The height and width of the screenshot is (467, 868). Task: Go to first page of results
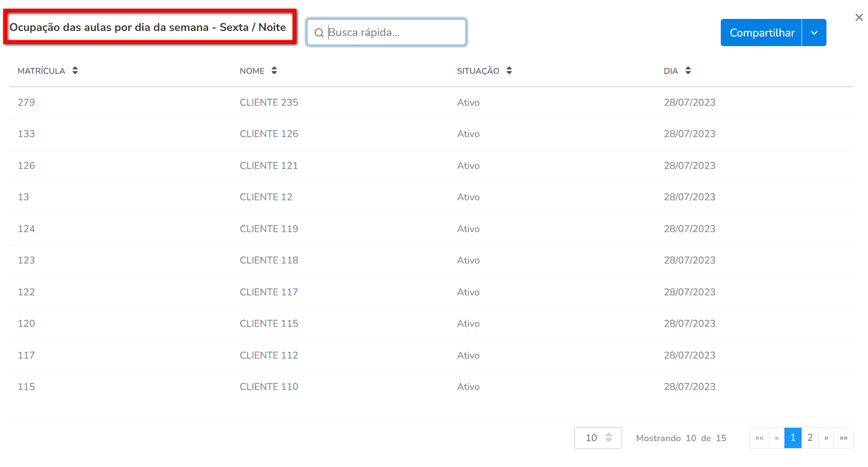click(759, 438)
